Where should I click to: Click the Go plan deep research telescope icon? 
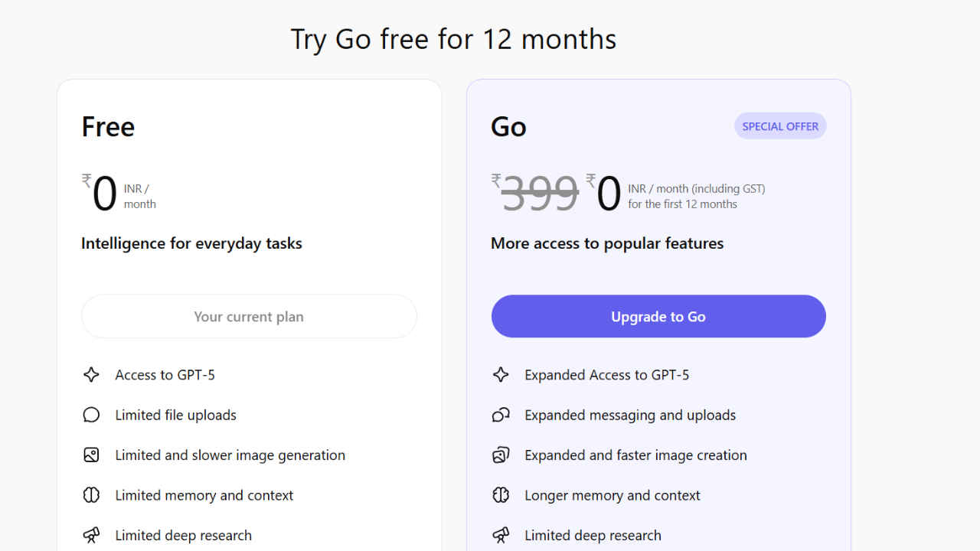tap(501, 535)
